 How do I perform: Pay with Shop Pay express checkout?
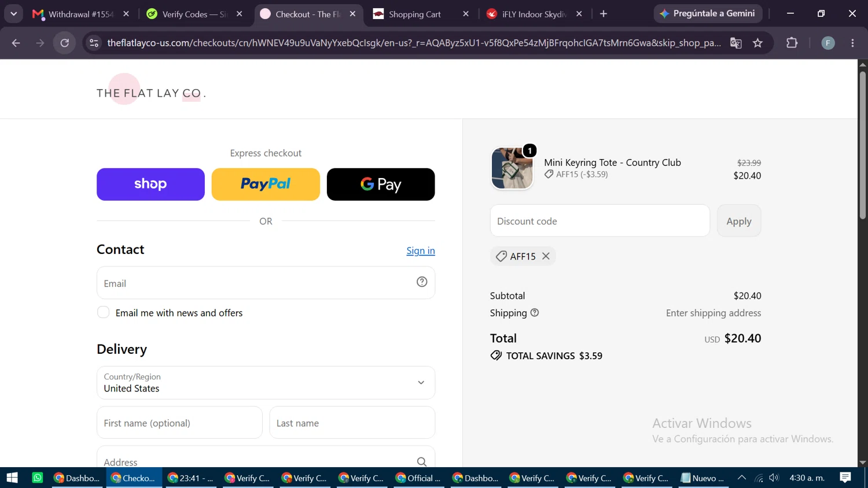click(150, 184)
